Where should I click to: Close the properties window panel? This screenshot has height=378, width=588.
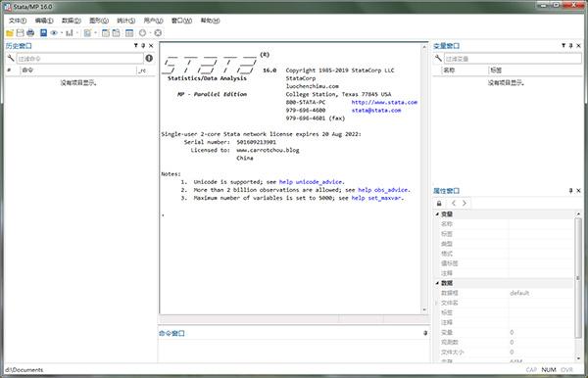[x=578, y=191]
